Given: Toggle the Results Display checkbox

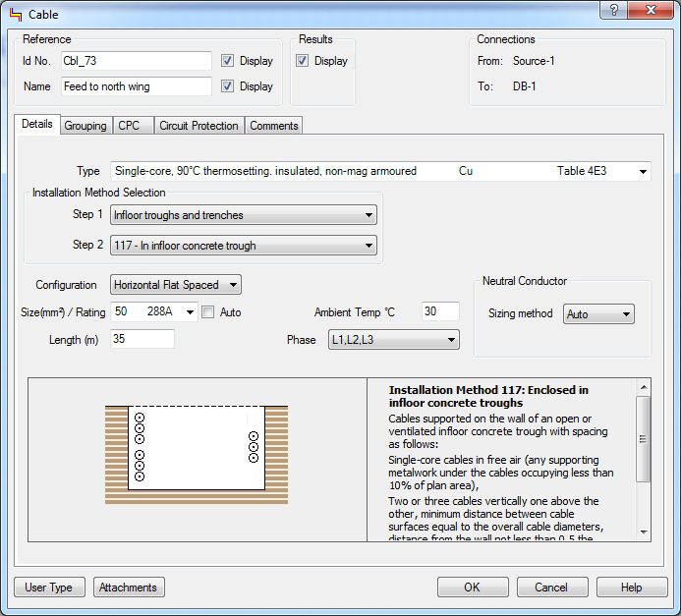Looking at the screenshot, I should pyautogui.click(x=302, y=60).
